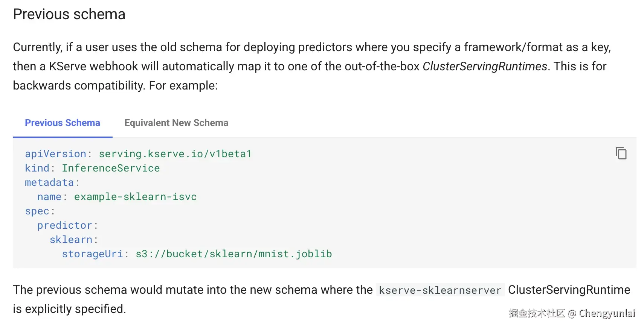
Task: Click the storageUri key in the YAML
Action: (x=93, y=254)
